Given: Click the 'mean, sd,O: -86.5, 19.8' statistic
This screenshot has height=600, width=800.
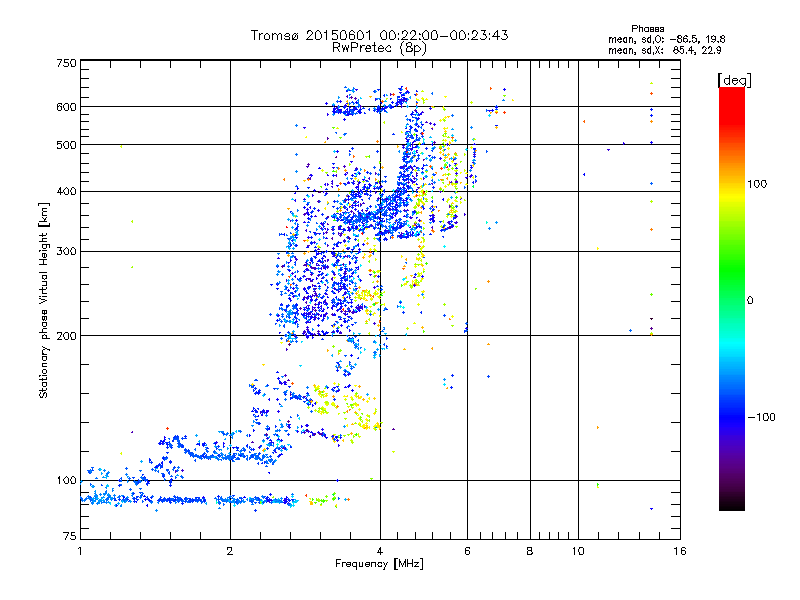Looking at the screenshot, I should pyautogui.click(x=666, y=39).
